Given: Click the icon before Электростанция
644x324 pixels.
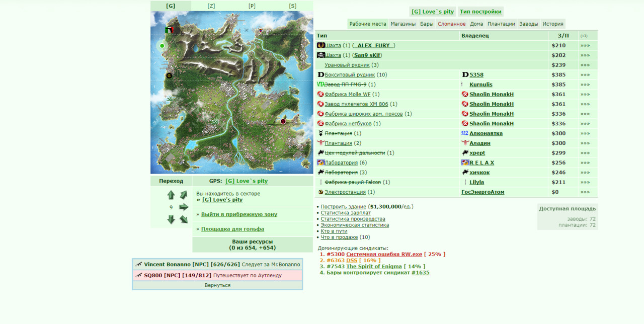Looking at the screenshot, I should tap(320, 192).
